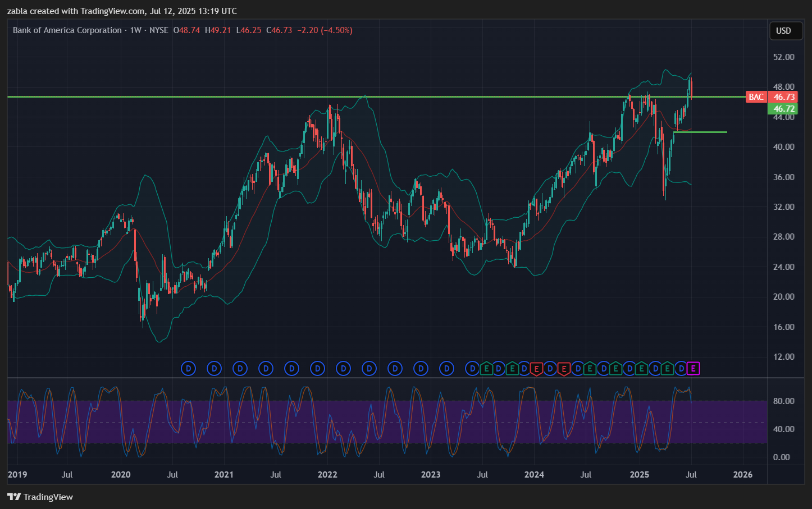Viewport: 812px width, 509px height.
Task: Click the open value O48.74
Action: click(186, 30)
